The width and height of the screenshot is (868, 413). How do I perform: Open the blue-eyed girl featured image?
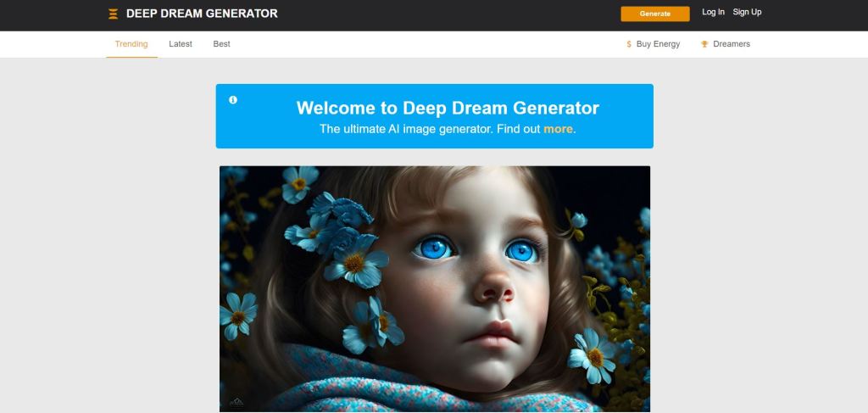point(435,289)
